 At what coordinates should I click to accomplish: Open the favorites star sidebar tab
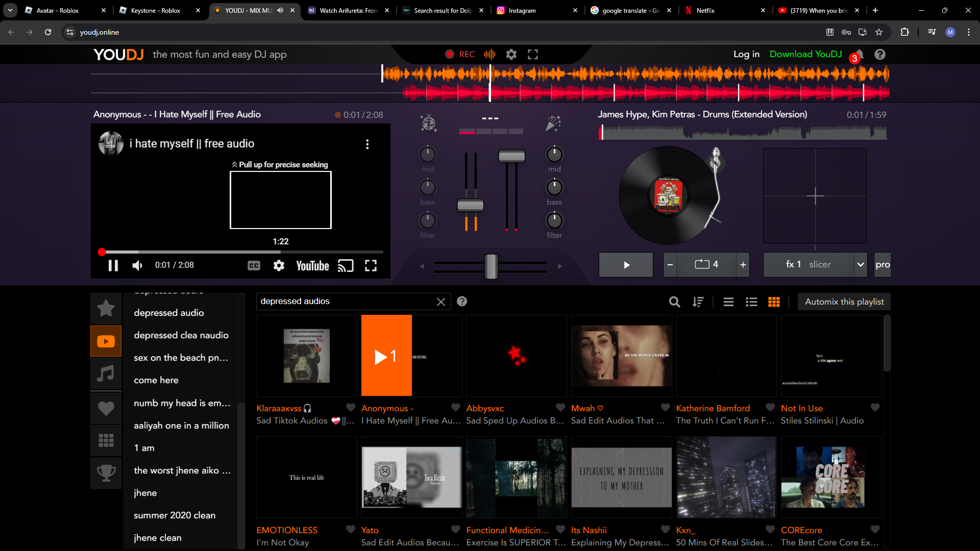tap(106, 308)
